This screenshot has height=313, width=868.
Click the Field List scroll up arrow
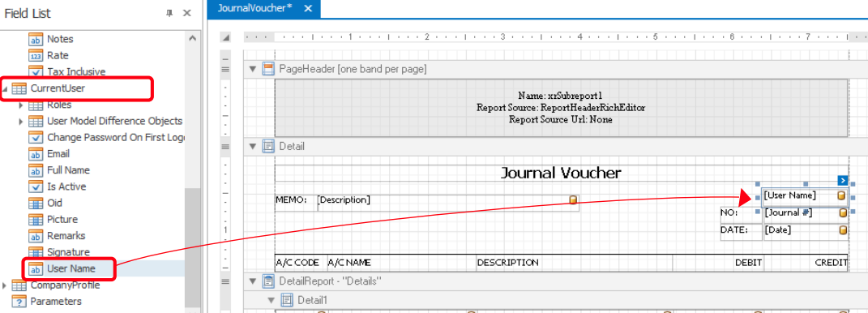(192, 38)
